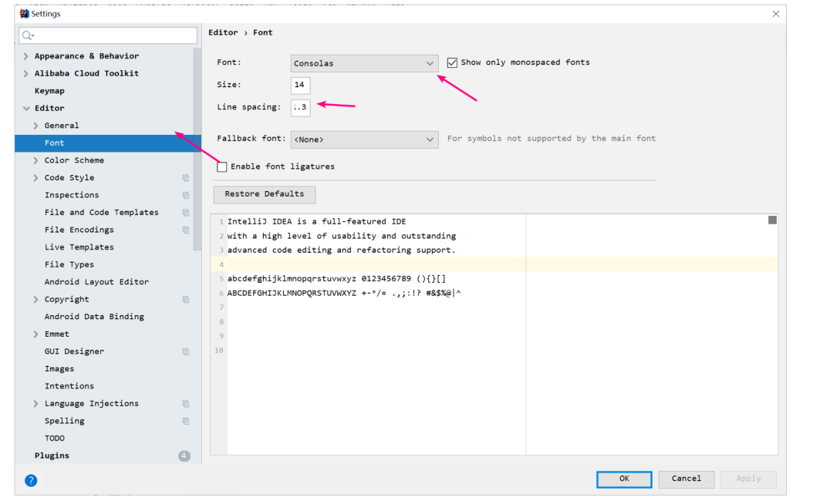
Task: Click the copy icon beside File Encodings
Action: [x=185, y=230]
